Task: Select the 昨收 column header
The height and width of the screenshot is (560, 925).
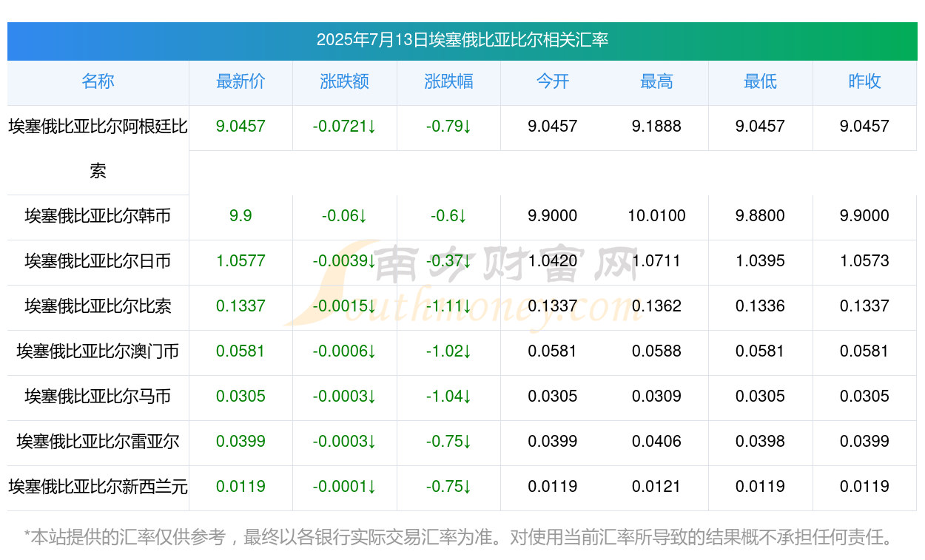Action: pyautogui.click(x=864, y=81)
